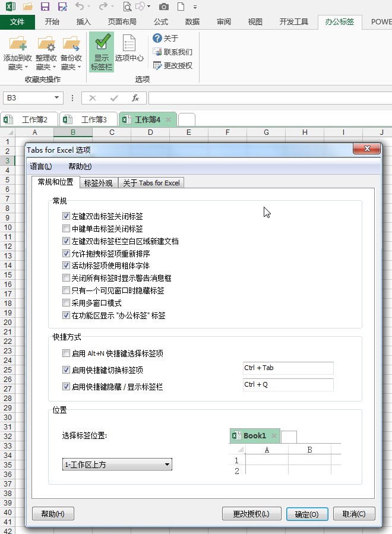Switch to the 标签外观 dialog tab
Viewport: 392px width, 534px height.
[99, 183]
